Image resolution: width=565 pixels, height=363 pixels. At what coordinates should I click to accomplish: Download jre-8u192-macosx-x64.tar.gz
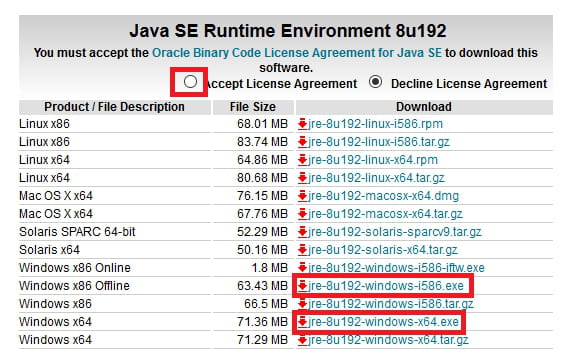point(385,214)
